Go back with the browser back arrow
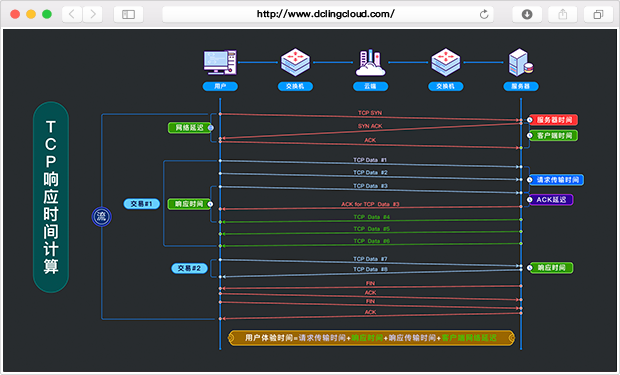 pos(72,15)
